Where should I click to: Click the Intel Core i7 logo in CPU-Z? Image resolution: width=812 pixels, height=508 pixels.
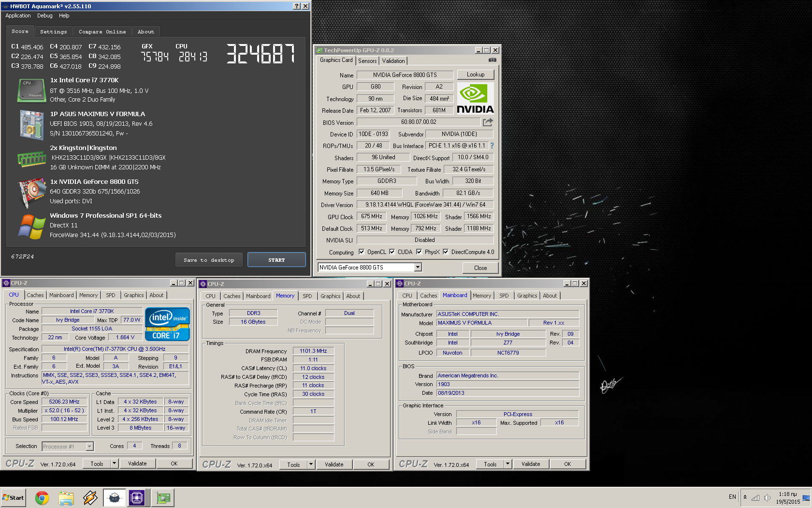pos(167,324)
